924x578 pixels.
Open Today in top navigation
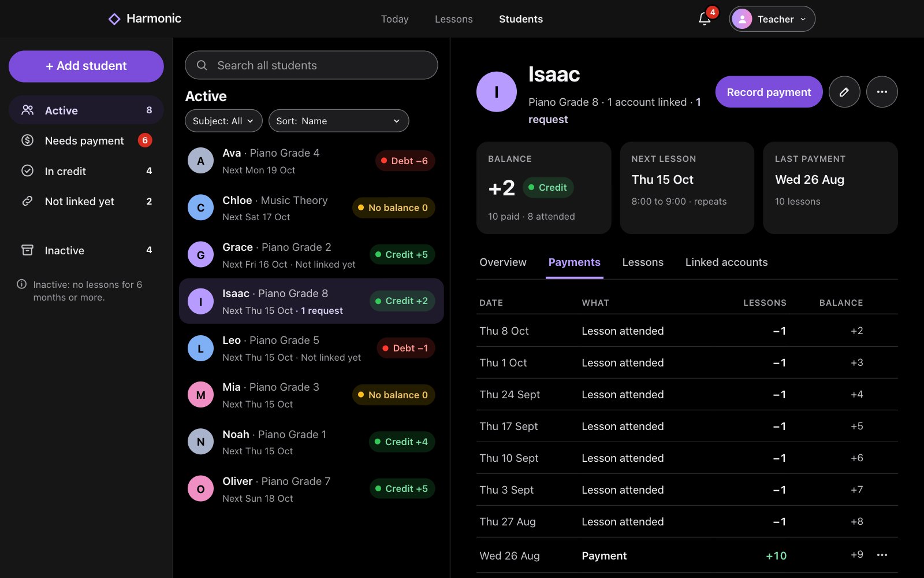tap(394, 19)
